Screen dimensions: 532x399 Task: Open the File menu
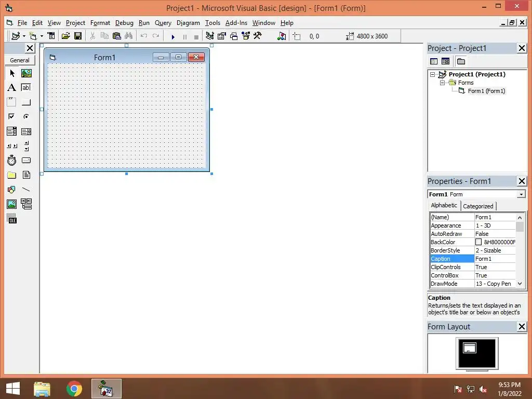22,23
